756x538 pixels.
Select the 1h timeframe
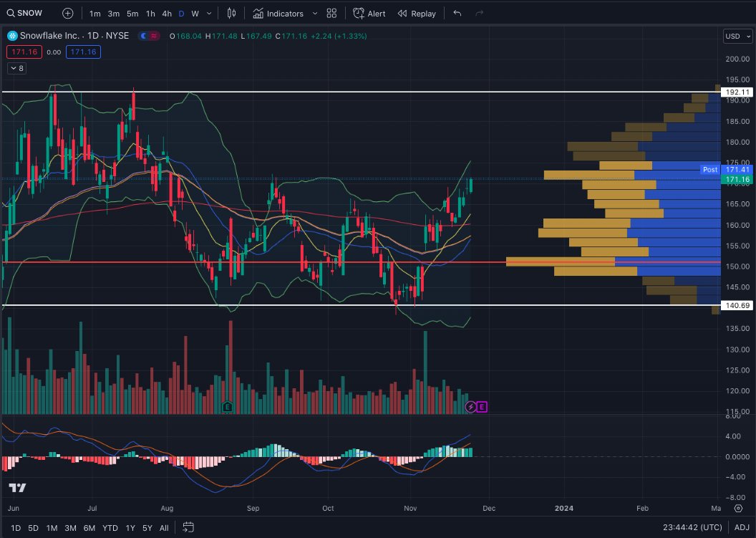(150, 14)
